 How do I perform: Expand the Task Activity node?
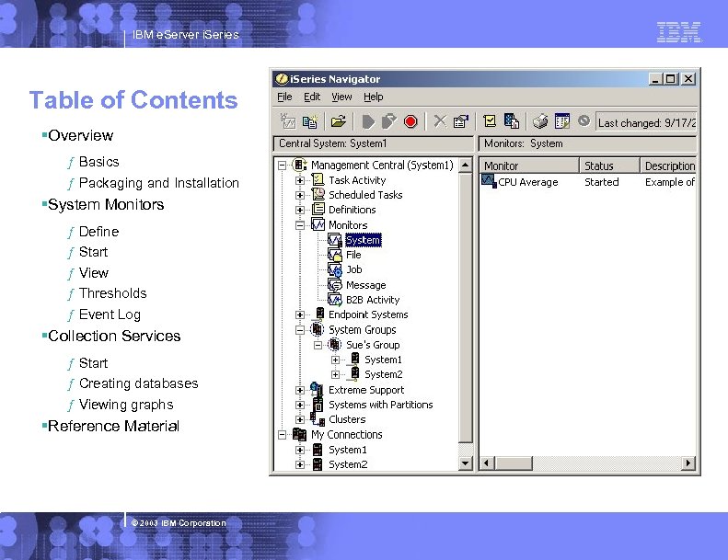(x=300, y=180)
